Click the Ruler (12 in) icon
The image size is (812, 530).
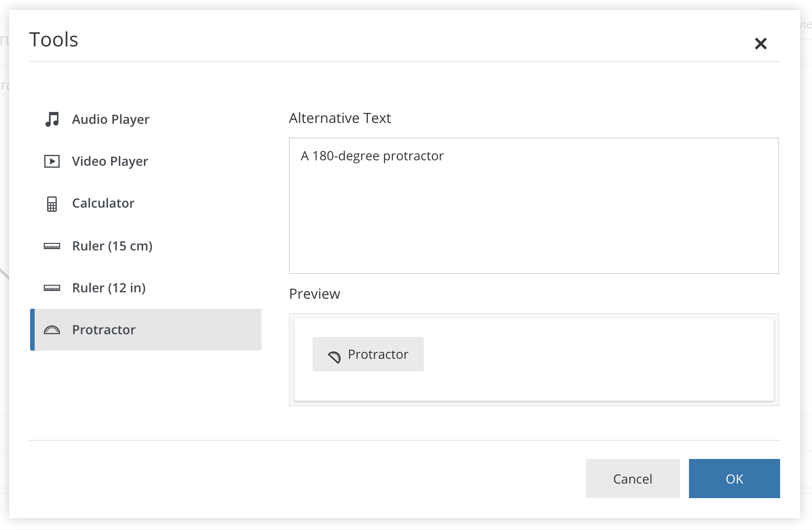click(x=52, y=288)
